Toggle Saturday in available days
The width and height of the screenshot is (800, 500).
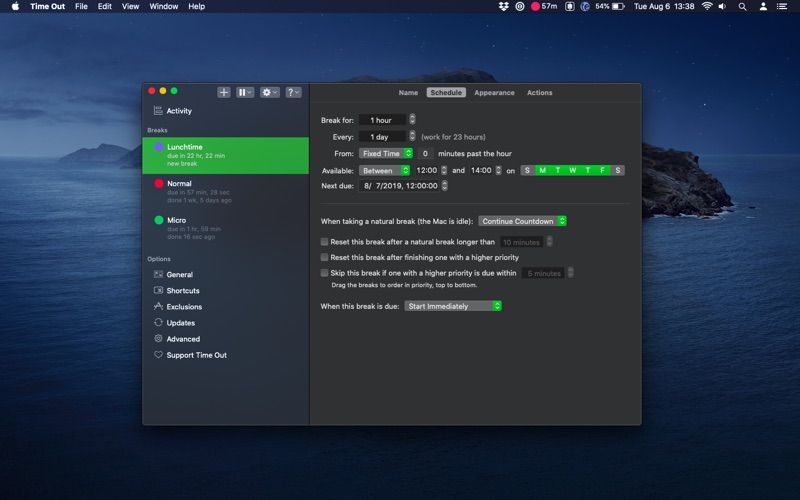tap(617, 170)
